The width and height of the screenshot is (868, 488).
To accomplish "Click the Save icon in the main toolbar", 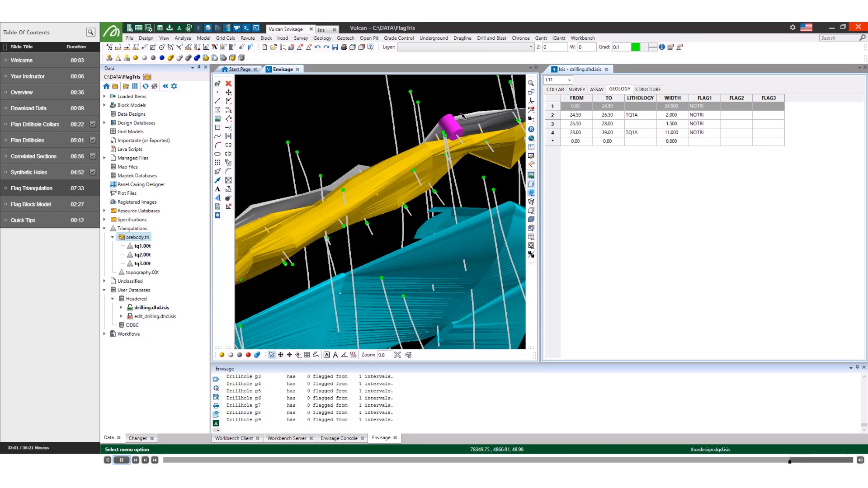I will (x=335, y=47).
